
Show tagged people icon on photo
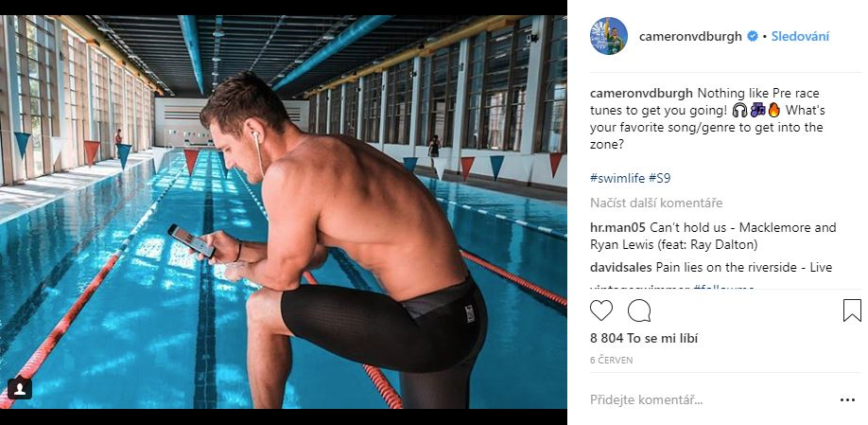(x=19, y=388)
